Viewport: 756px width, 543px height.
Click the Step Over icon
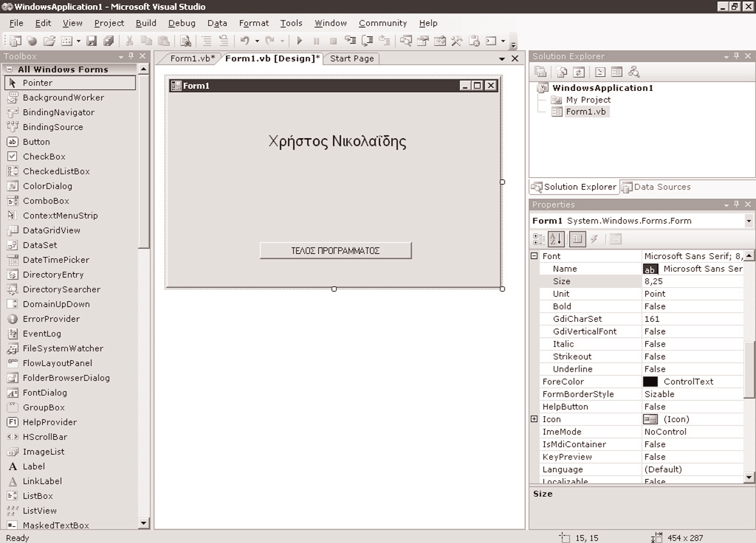coord(367,41)
